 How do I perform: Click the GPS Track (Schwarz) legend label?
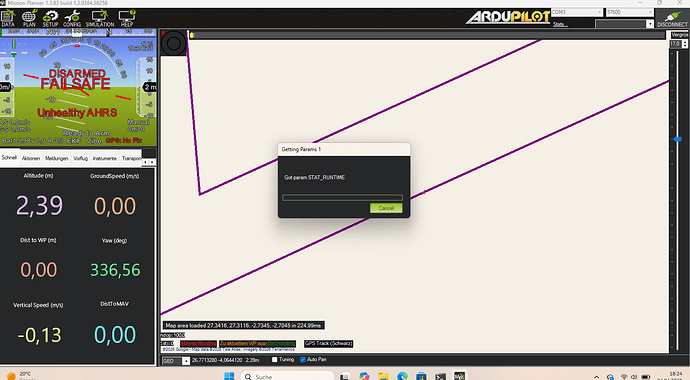point(328,343)
